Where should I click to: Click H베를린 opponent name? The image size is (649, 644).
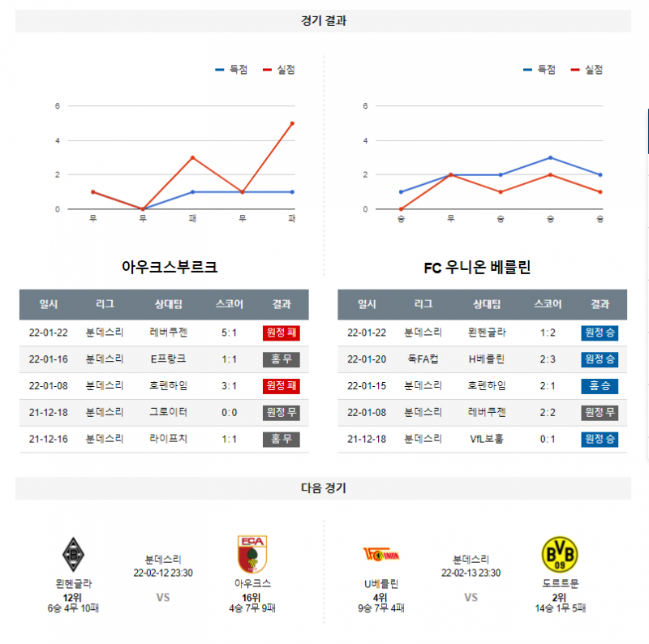[487, 358]
